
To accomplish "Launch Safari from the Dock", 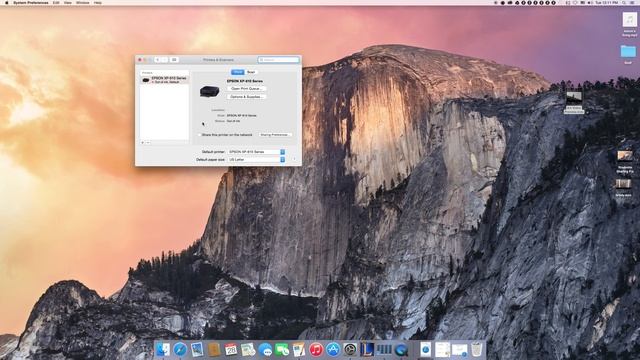I will [x=180, y=350].
